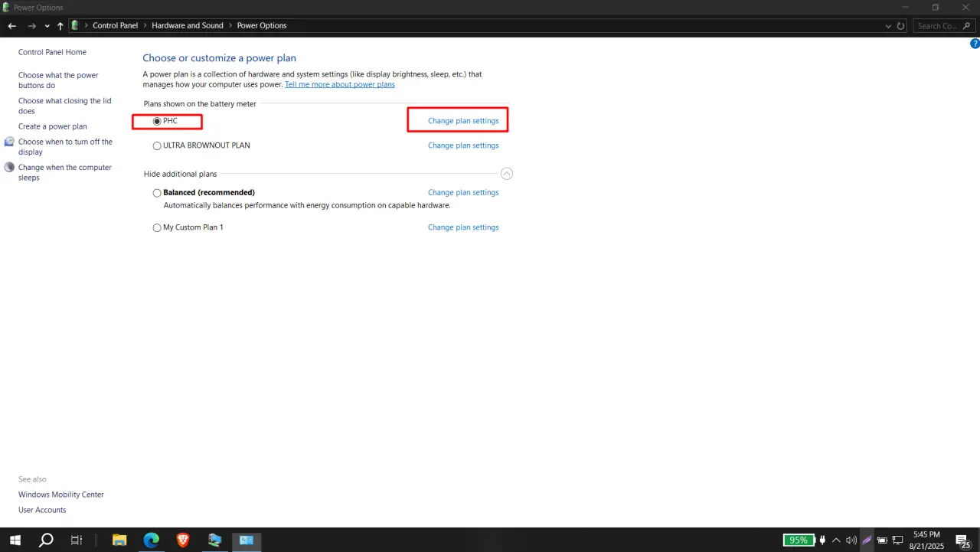Switch to the Control Panel taskbar window
Screen dimensions: 980x552
click(247, 540)
